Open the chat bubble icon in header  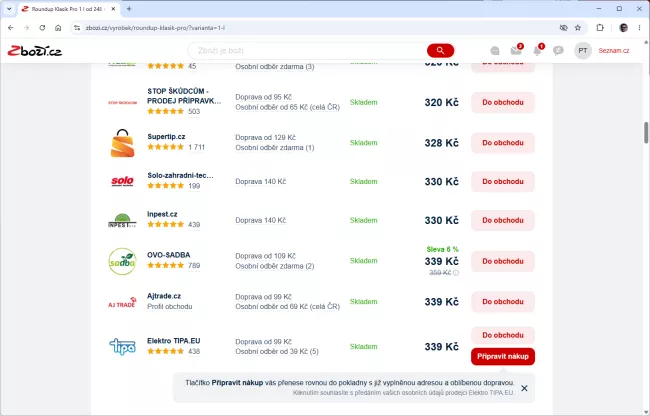[x=558, y=51]
